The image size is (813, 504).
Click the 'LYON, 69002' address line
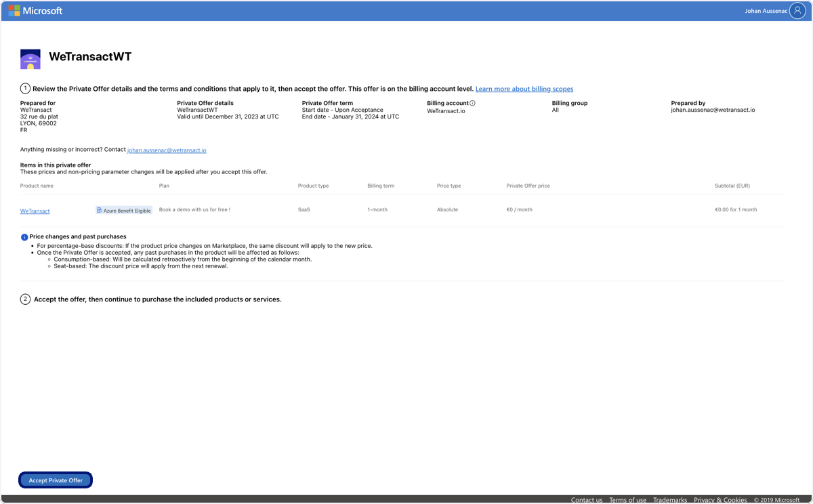point(39,123)
